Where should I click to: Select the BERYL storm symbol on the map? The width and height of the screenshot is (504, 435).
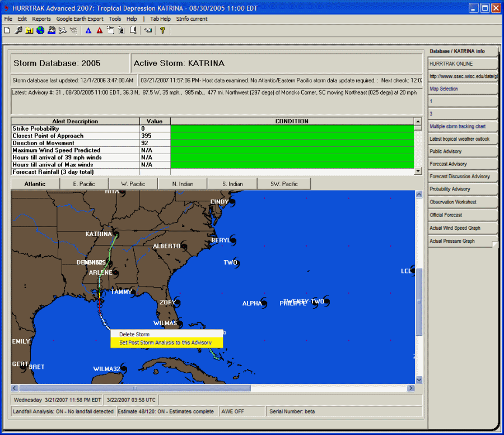pyautogui.click(x=233, y=240)
